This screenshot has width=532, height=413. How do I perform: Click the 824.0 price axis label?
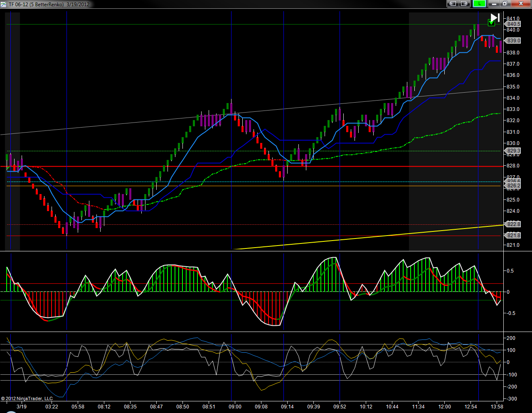[x=513, y=211]
